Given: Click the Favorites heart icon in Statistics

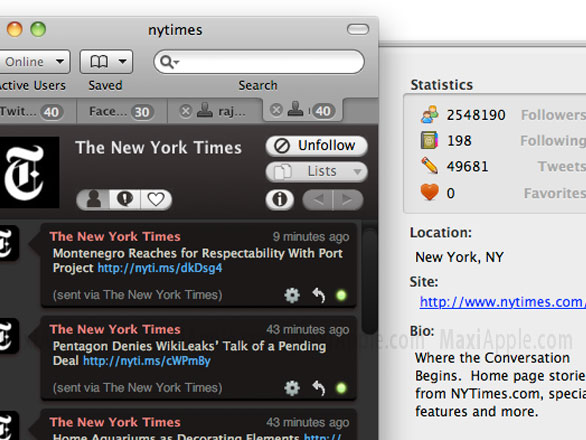Looking at the screenshot, I should pyautogui.click(x=429, y=193).
